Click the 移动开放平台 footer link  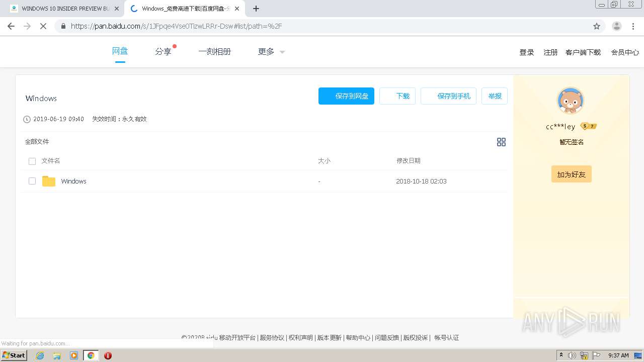click(x=237, y=338)
